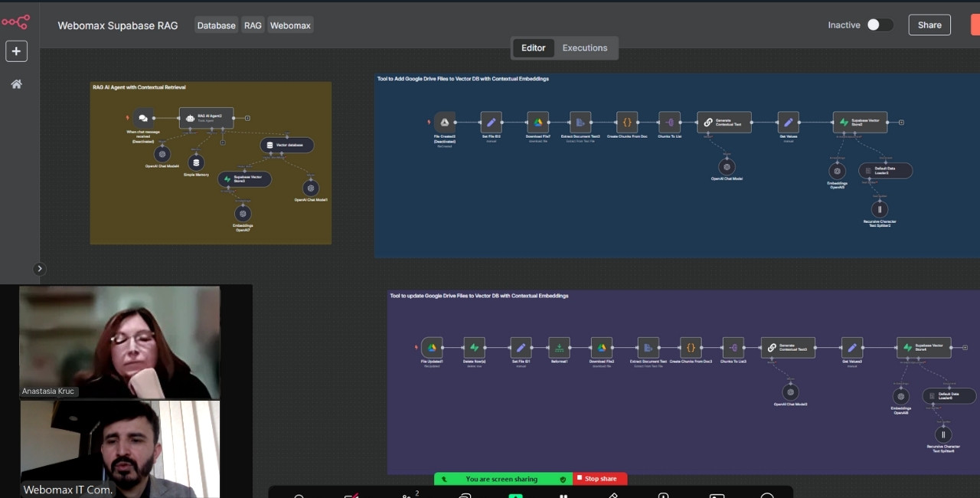
Task: Select the 'When chat message received' trigger node
Action: (x=143, y=118)
